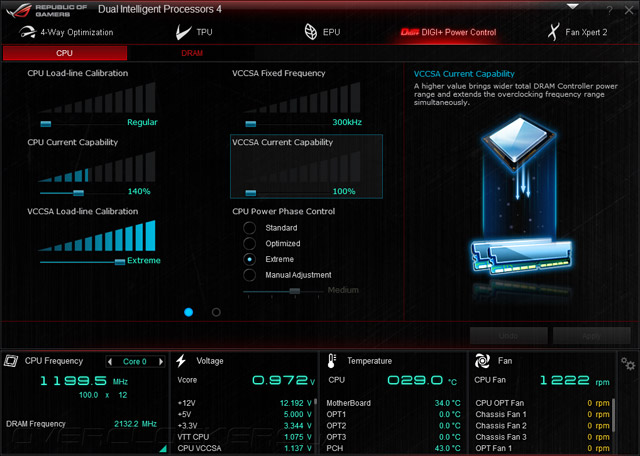Select next core with right arrow

point(161,362)
